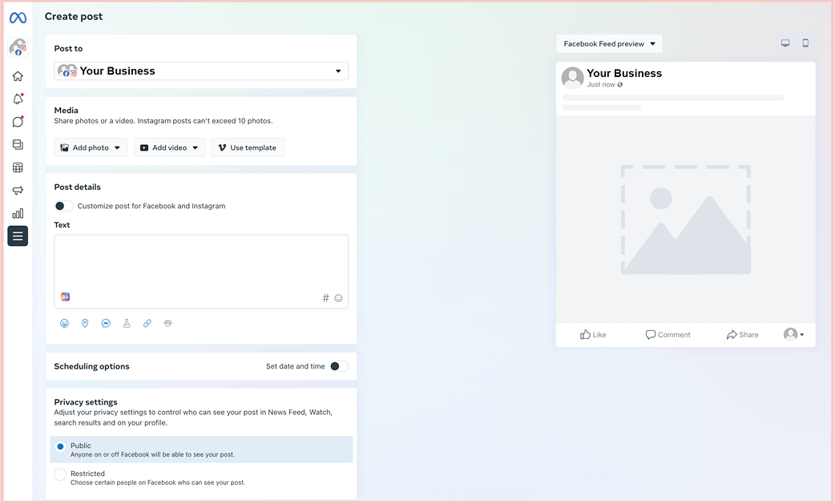Click the Messenger icon below the text box
The width and height of the screenshot is (835, 504).
(106, 323)
